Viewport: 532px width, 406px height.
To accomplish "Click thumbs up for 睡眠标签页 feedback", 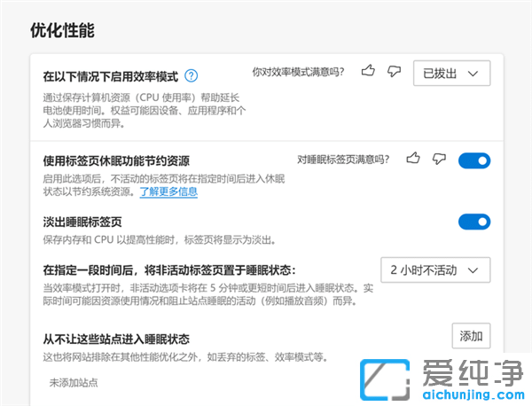I will [x=412, y=159].
